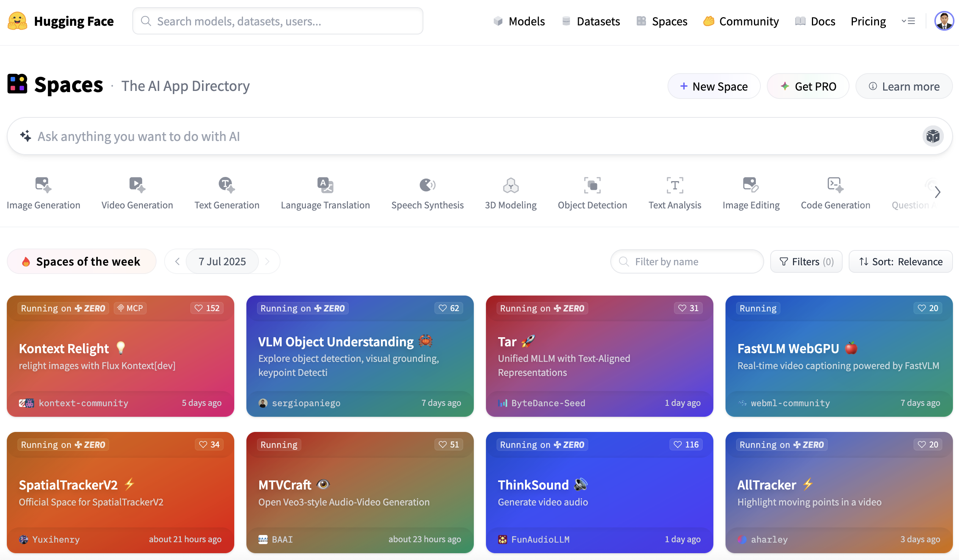The height and width of the screenshot is (560, 959).
Task: Click the Hugging Face logo emoji
Action: [17, 21]
